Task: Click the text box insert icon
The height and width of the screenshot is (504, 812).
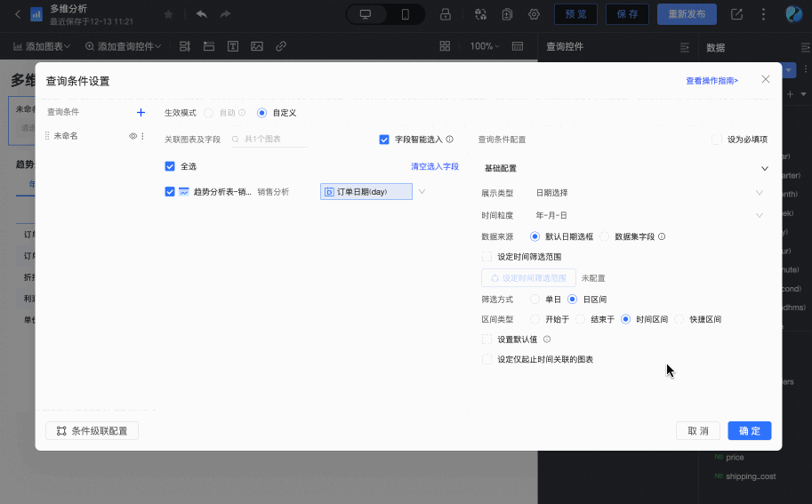Action: point(233,46)
